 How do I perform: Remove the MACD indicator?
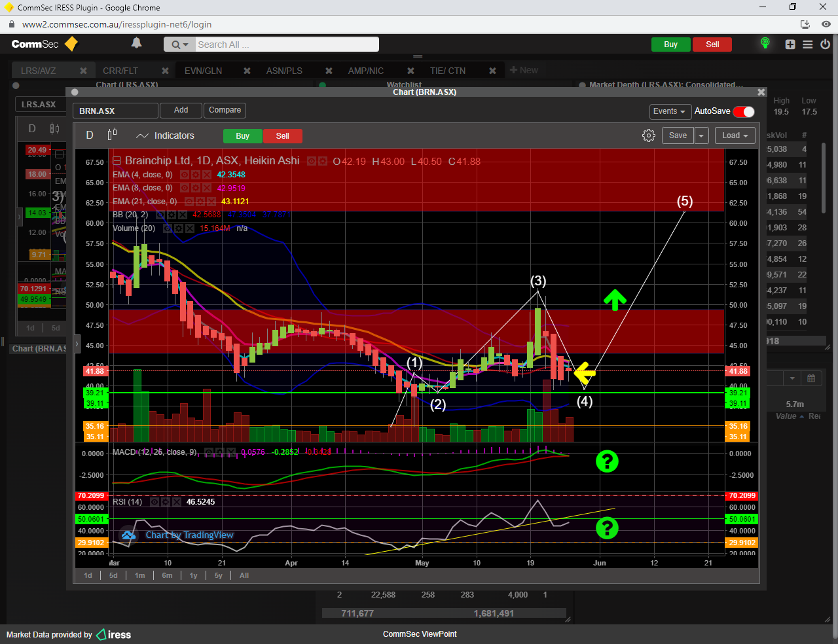[231, 452]
